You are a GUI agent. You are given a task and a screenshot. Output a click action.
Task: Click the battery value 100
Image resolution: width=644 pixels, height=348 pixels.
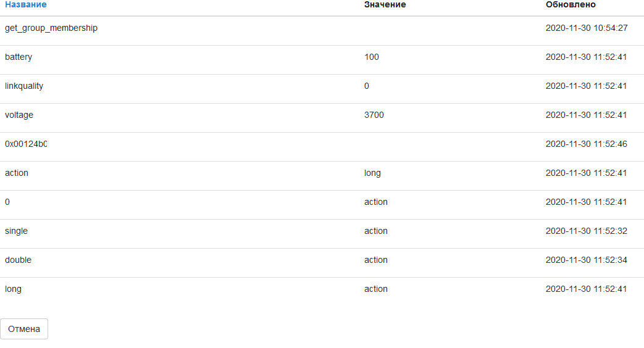[372, 57]
